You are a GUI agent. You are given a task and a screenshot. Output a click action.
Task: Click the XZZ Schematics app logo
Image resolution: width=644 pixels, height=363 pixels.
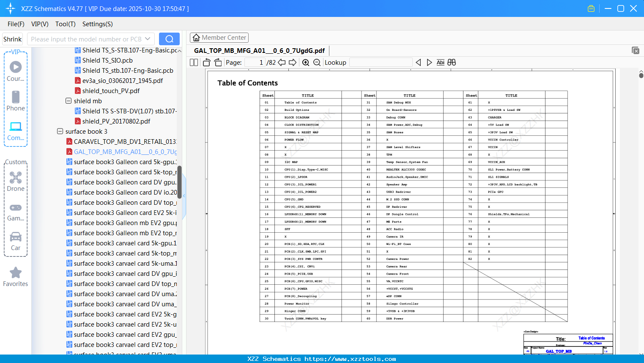[x=11, y=8]
